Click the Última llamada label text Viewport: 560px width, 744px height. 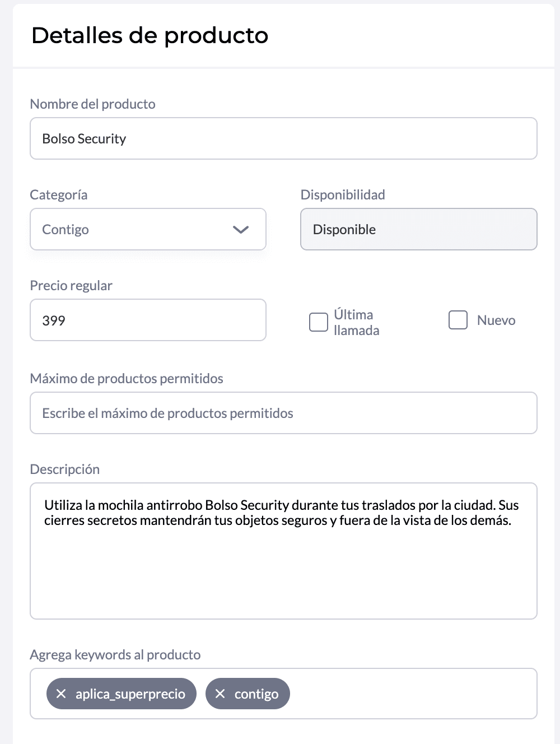(x=357, y=322)
